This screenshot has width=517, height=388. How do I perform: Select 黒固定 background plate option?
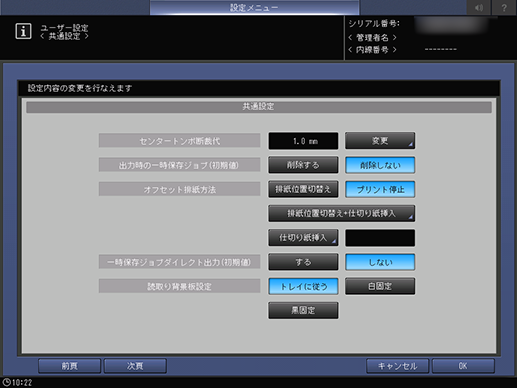coord(303,310)
